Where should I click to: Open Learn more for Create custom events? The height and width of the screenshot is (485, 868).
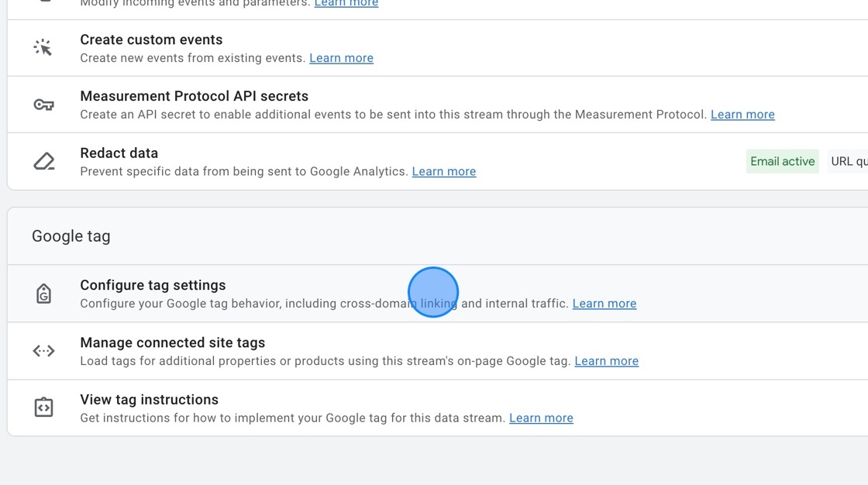point(341,58)
